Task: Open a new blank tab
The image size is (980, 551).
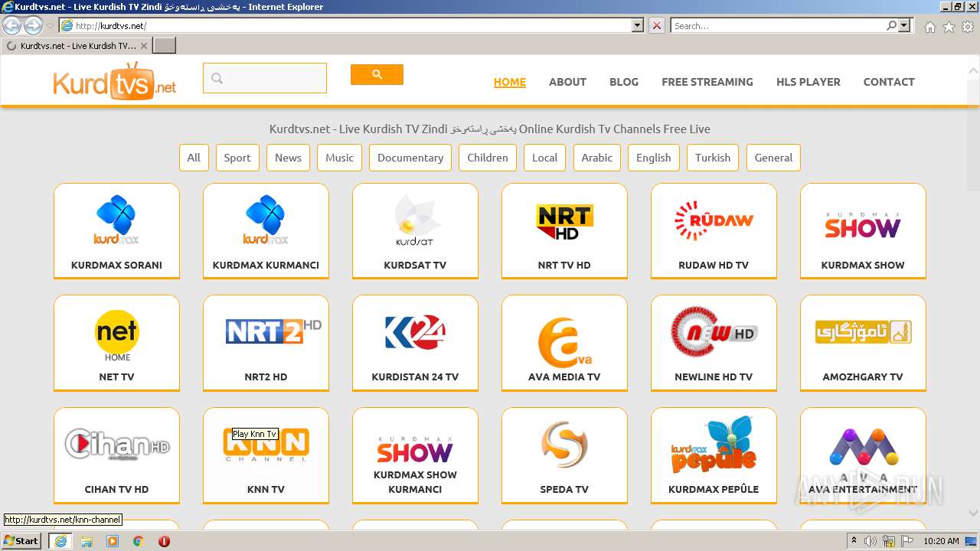Action: (165, 46)
